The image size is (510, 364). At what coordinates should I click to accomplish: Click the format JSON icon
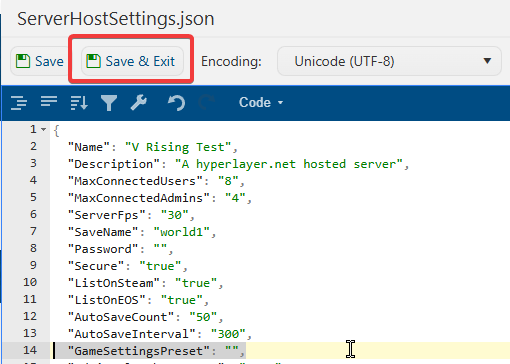pos(19,102)
